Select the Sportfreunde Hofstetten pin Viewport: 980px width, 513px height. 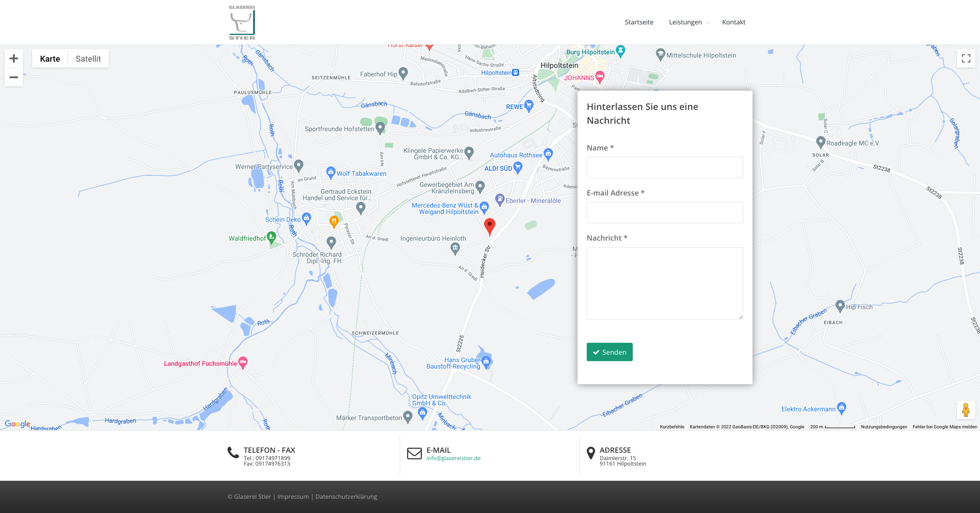[380, 128]
